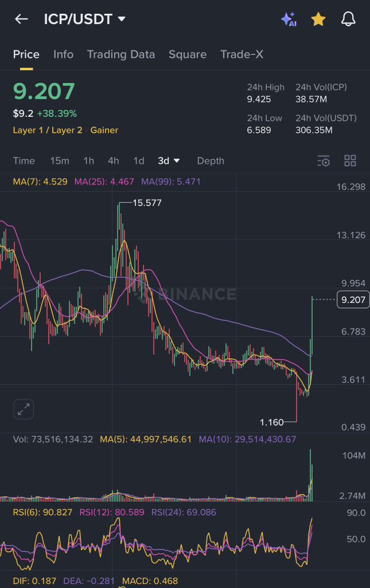Open the grid layout icon
This screenshot has width=370, height=588.
click(350, 161)
